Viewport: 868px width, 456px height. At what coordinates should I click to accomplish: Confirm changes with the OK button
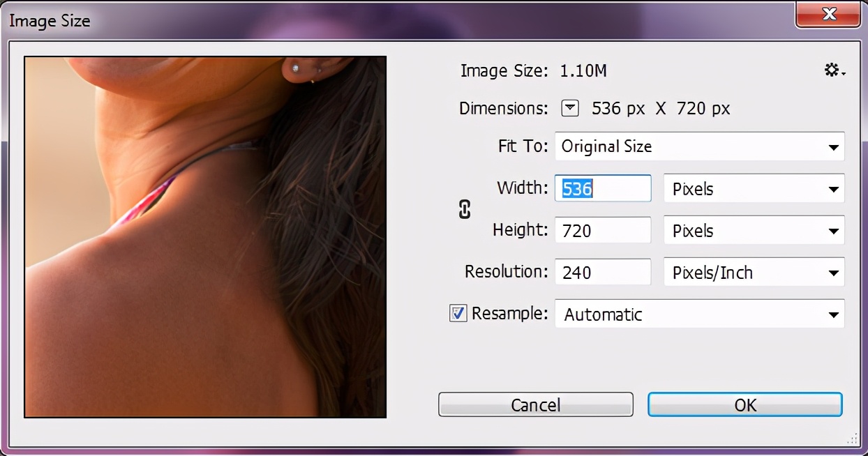coord(744,404)
